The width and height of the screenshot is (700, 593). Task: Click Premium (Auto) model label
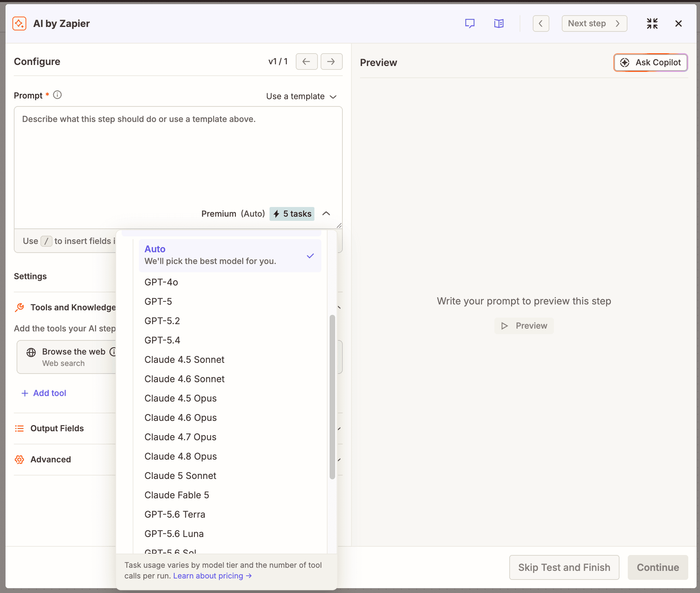click(233, 214)
